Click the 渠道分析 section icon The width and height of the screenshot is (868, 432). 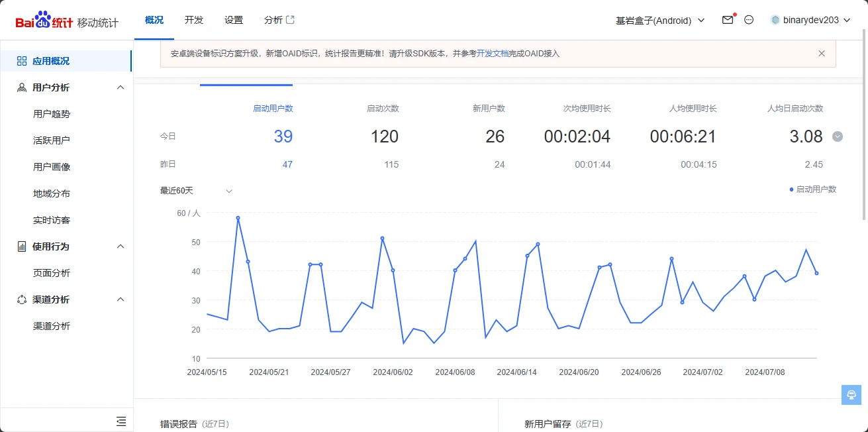click(22, 299)
